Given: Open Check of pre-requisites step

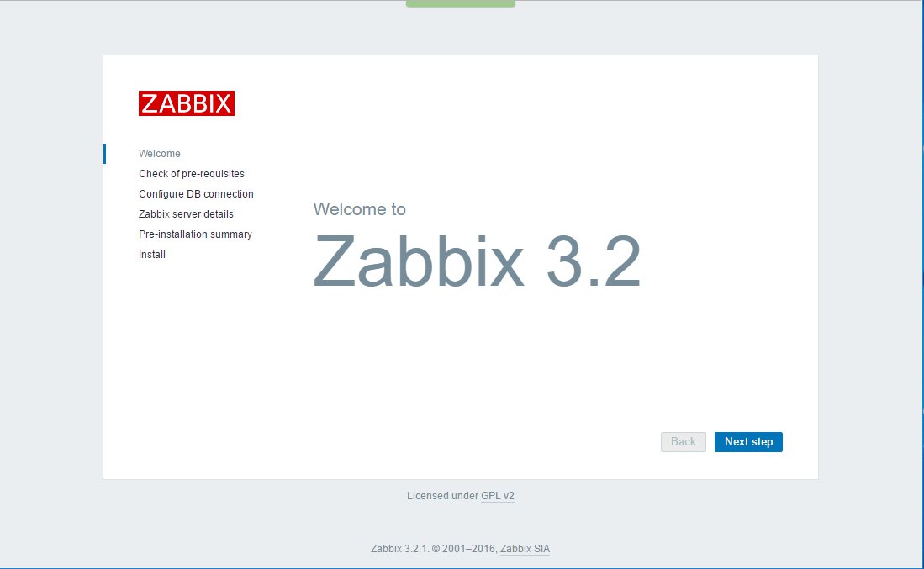Looking at the screenshot, I should pyautogui.click(x=192, y=174).
